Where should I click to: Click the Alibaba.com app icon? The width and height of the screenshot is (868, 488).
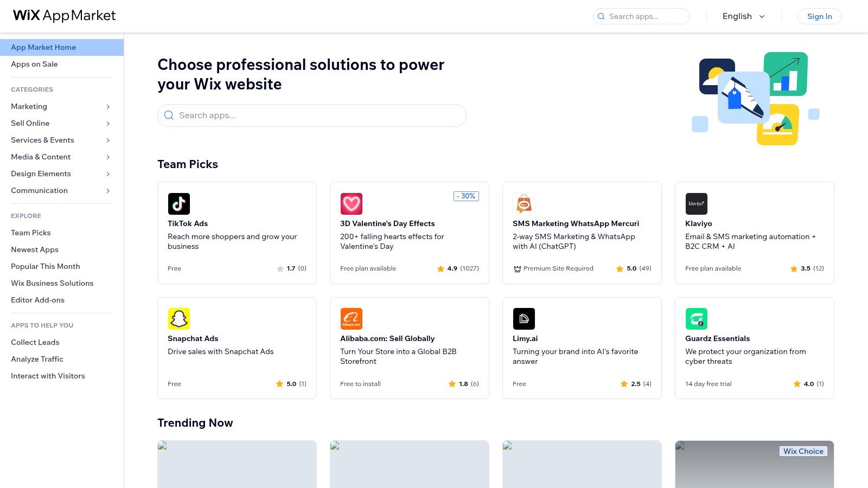(x=352, y=319)
